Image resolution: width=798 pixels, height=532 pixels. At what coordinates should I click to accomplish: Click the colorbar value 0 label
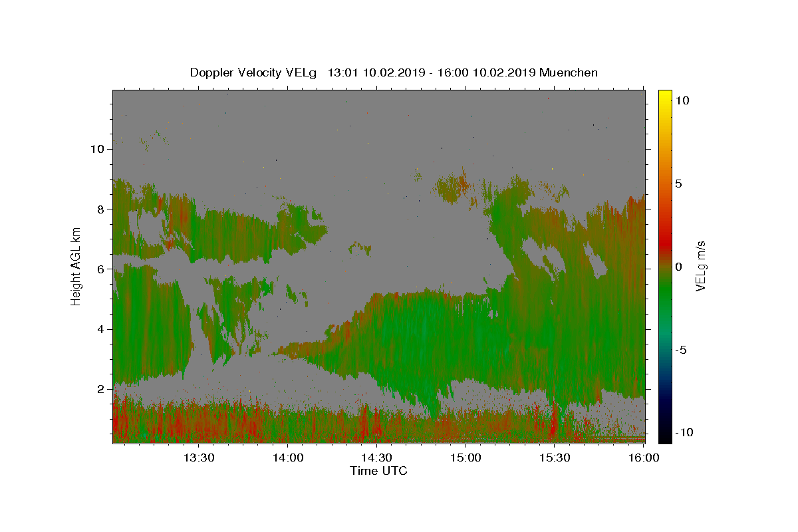(679, 267)
